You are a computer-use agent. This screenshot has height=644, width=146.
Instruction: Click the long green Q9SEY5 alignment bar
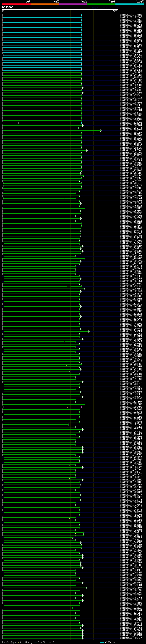(52, 130)
